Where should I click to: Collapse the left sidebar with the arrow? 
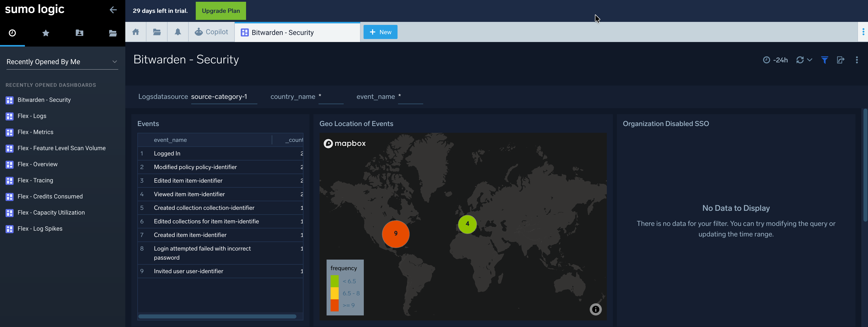(113, 10)
